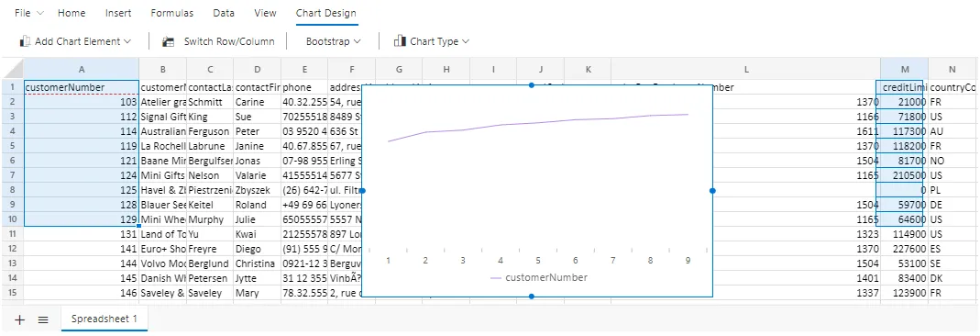Click the contact name cell Freyre
This screenshot has height=336, width=980.
(210, 249)
